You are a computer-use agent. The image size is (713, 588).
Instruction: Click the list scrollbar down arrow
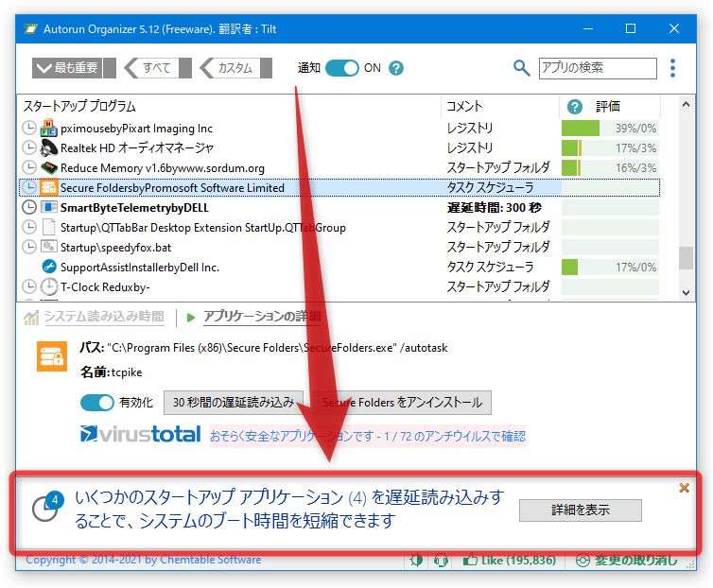pos(686,293)
